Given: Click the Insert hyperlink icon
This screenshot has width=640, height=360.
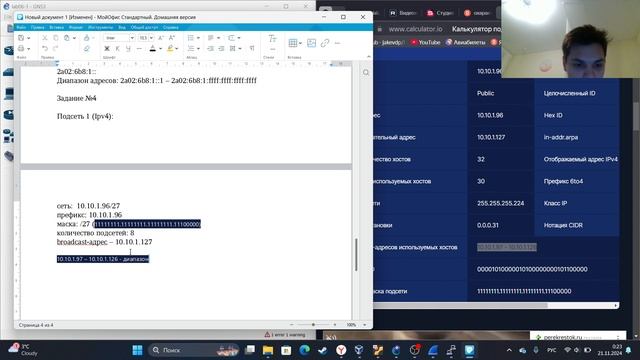Looking at the screenshot, I should (325, 43).
